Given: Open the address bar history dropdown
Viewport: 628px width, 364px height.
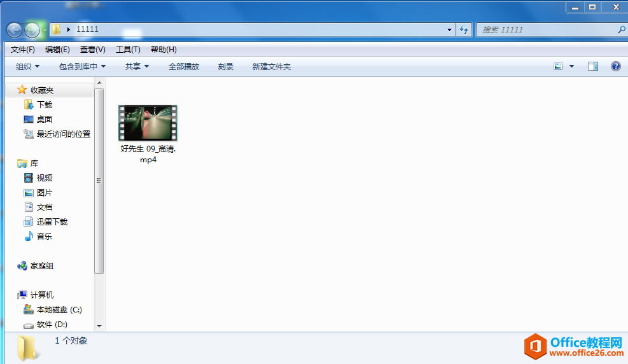Looking at the screenshot, I should 449,30.
